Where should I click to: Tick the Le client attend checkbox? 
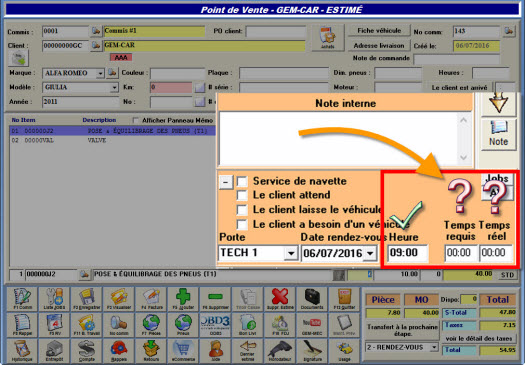click(x=242, y=195)
